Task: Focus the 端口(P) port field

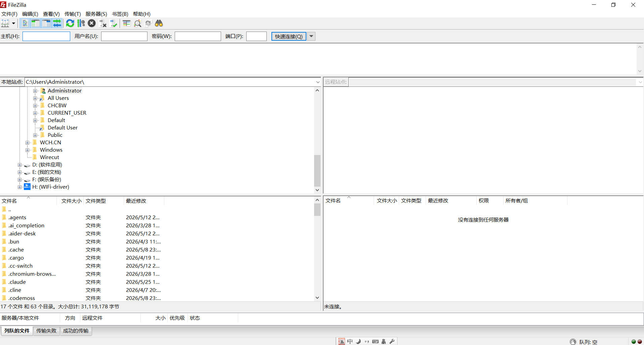Action: coord(256,36)
